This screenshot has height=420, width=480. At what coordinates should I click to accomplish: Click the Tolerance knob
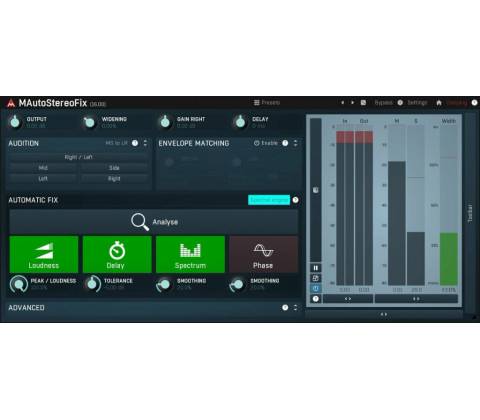92,284
